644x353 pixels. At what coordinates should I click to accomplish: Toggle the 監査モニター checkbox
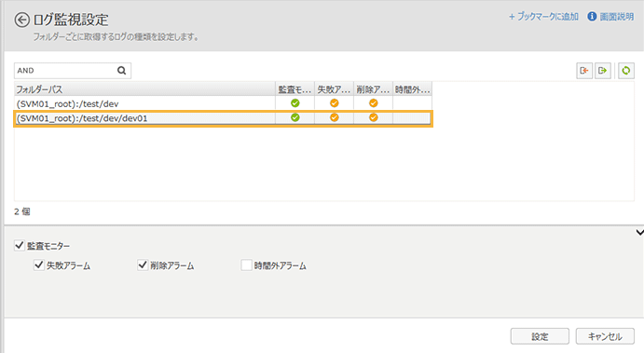[20, 246]
